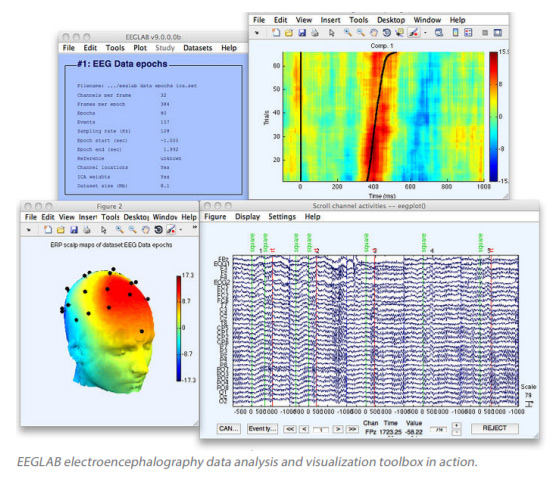Increase scale with + button in eegplot
This screenshot has height=478, width=554.
456,425
